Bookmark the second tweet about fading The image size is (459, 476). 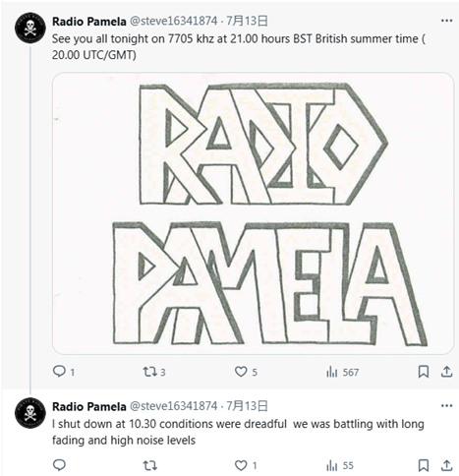click(x=424, y=465)
